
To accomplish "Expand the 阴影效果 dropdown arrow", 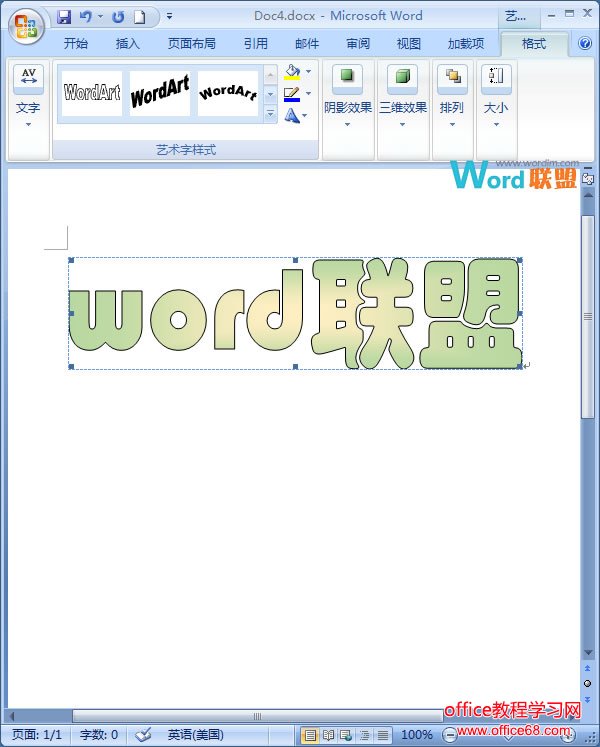I will click(347, 124).
